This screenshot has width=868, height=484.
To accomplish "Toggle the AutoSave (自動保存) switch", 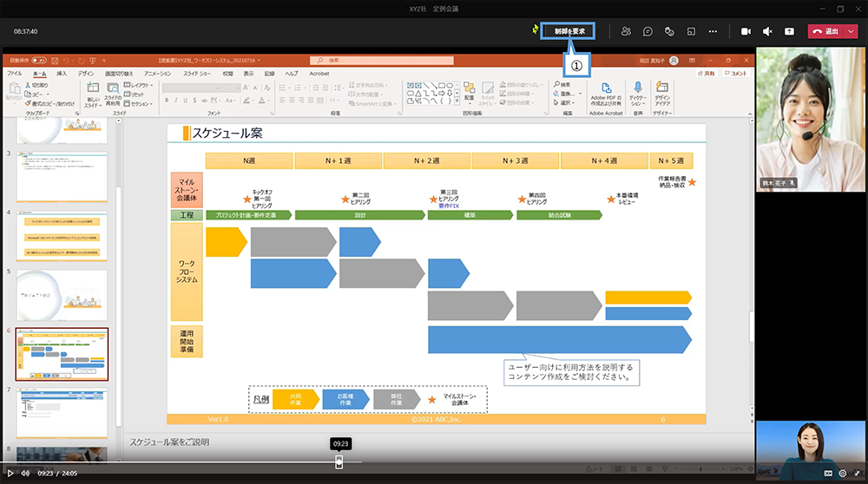I will click(39, 61).
